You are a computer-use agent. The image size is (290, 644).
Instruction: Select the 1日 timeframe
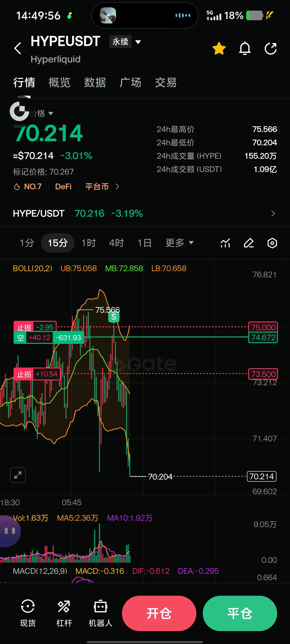145,243
